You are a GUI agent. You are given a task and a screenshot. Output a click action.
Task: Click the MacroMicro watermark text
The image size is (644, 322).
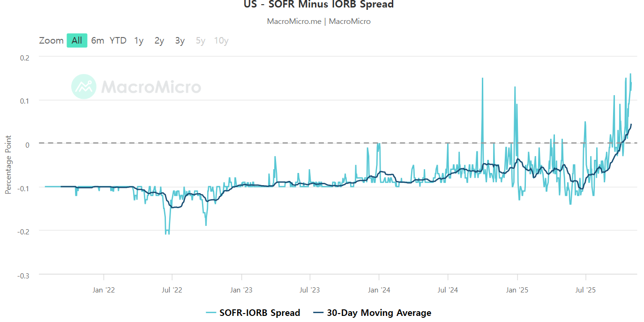[x=151, y=87]
